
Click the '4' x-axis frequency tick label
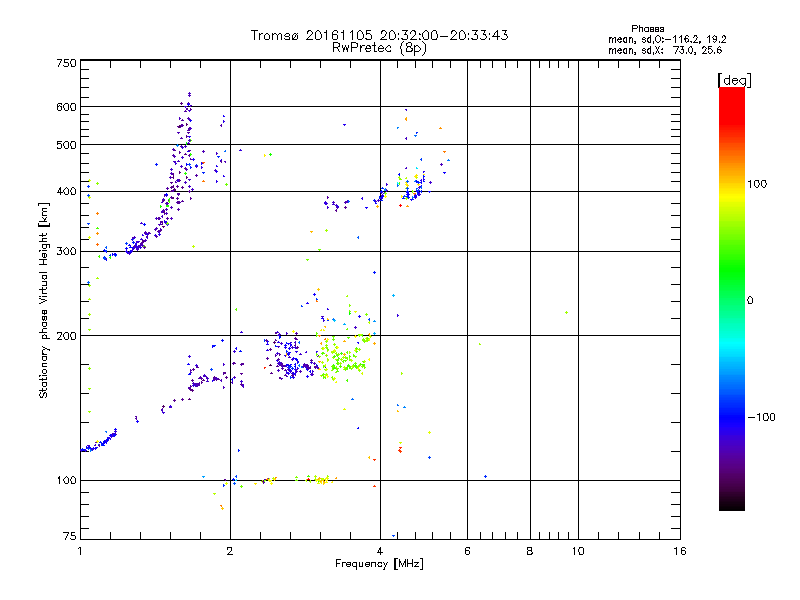[380, 551]
